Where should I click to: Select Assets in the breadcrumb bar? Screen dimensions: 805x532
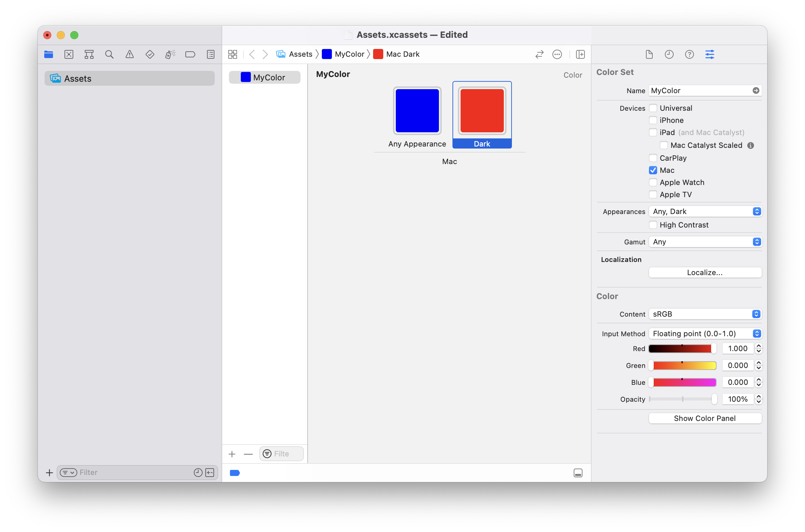301,54
